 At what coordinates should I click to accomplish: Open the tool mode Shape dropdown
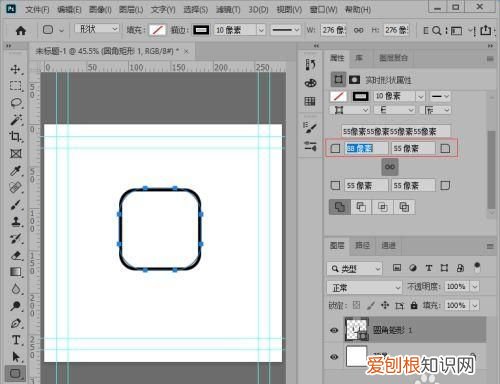tap(97, 29)
